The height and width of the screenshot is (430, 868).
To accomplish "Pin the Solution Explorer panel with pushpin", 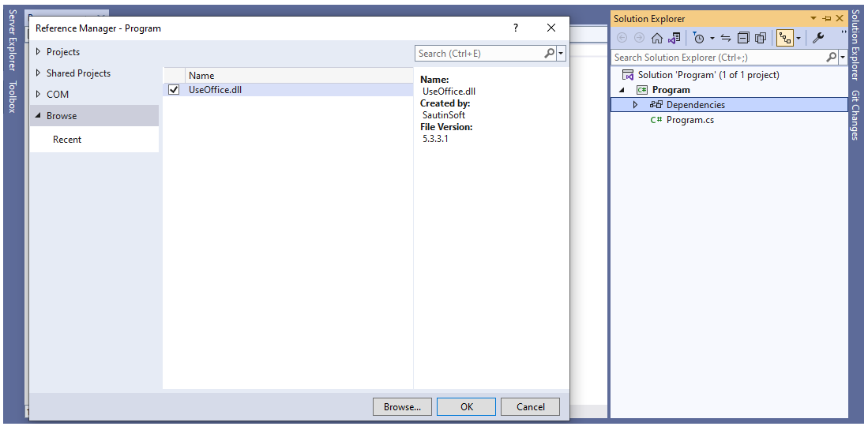I will (826, 18).
